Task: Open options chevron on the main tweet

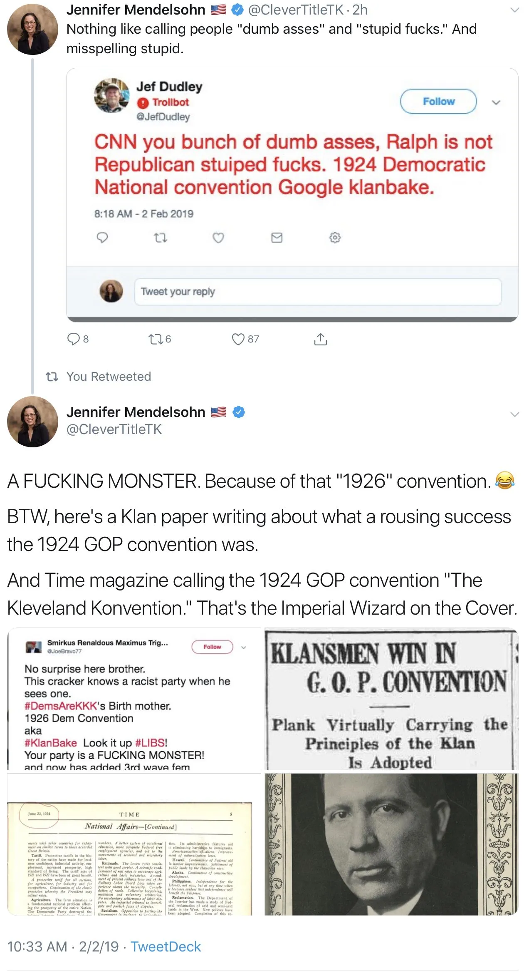Action: [514, 414]
